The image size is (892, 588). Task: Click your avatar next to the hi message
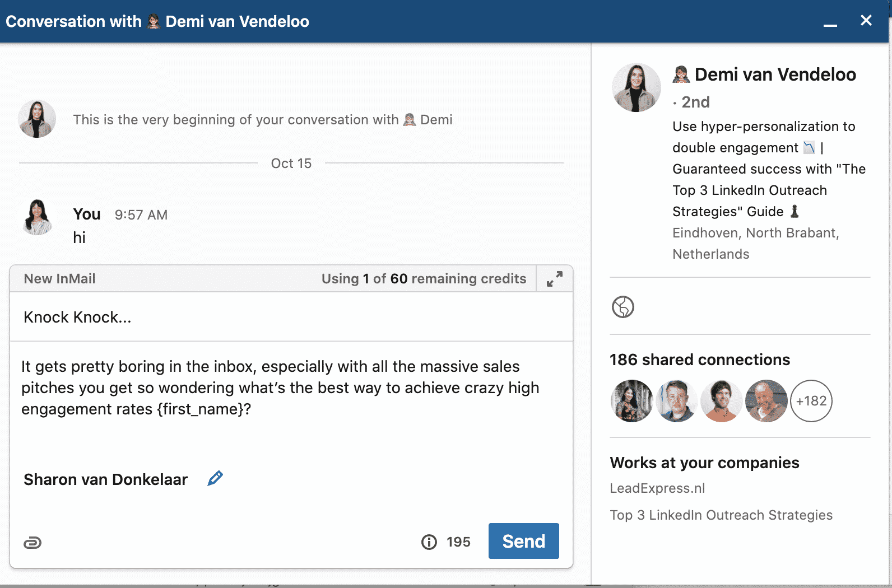(x=37, y=218)
